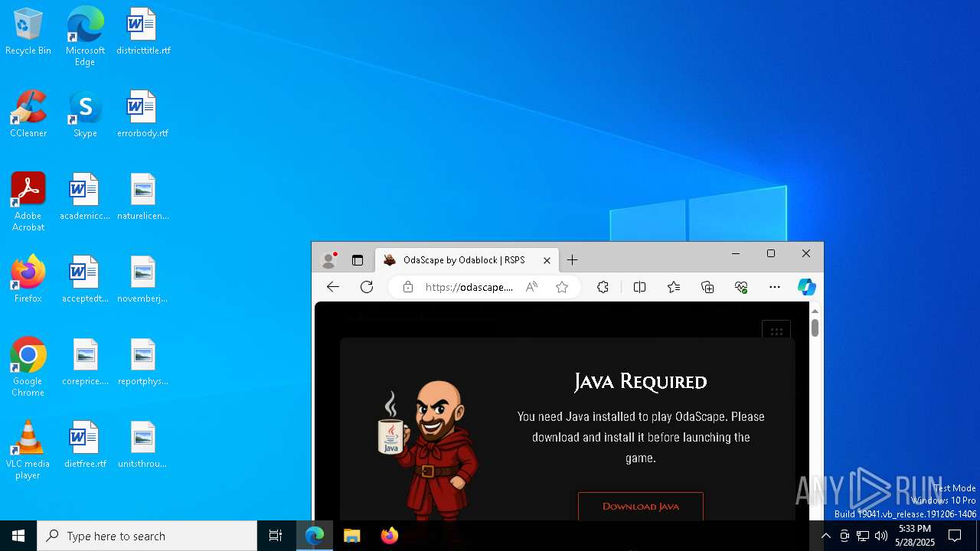Select the errorbody.rtf document
Screen dimensions: 980x551
tap(142, 115)
